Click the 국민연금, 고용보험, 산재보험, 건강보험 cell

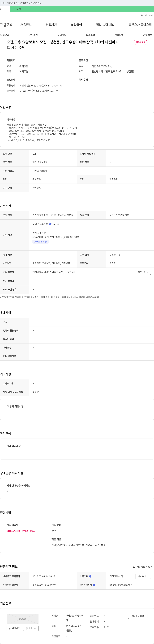pos(51,263)
